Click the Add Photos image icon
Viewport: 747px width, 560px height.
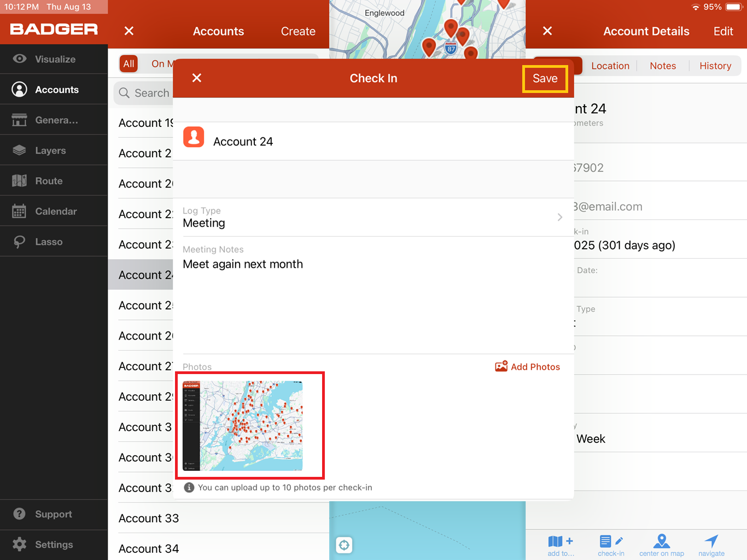(501, 366)
